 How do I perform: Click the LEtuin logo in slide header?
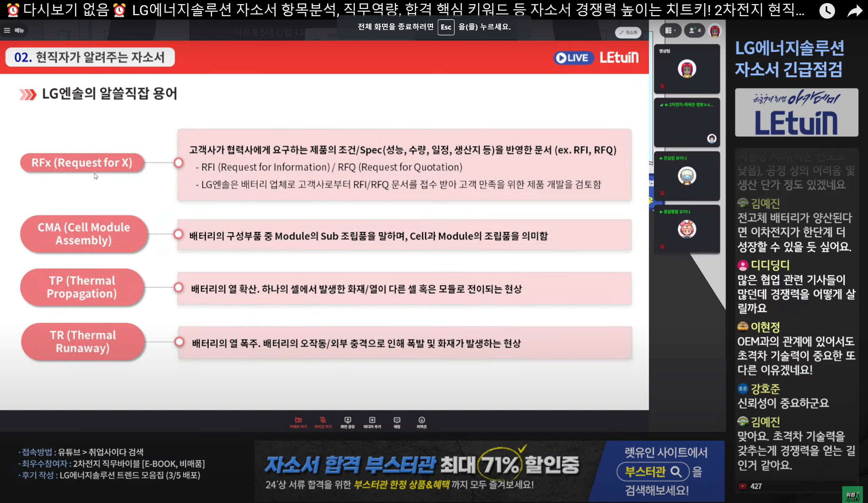click(x=619, y=57)
